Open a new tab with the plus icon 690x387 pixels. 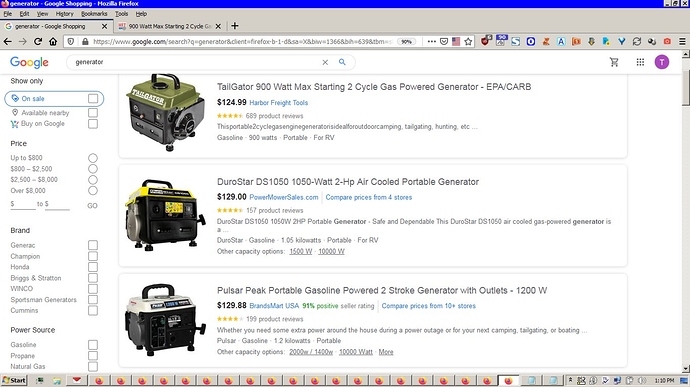click(x=235, y=26)
